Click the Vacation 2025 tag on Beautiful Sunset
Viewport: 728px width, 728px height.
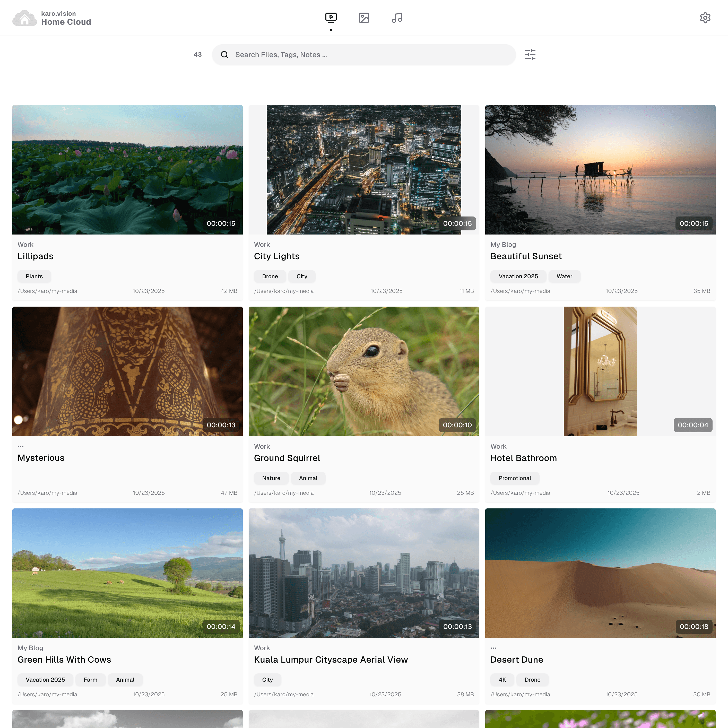pos(518,276)
